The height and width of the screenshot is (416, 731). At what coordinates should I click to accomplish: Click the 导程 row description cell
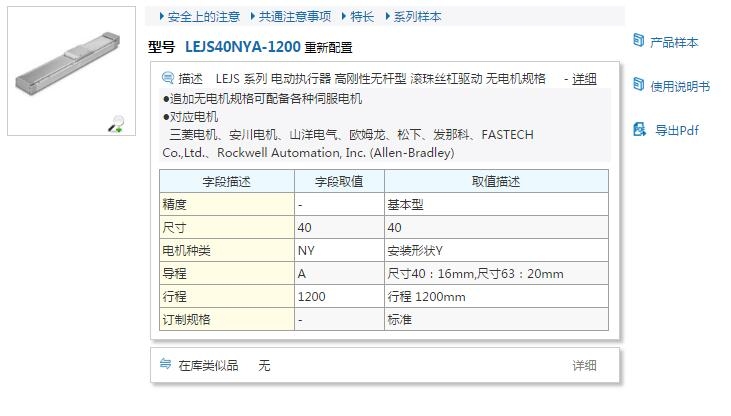point(475,274)
